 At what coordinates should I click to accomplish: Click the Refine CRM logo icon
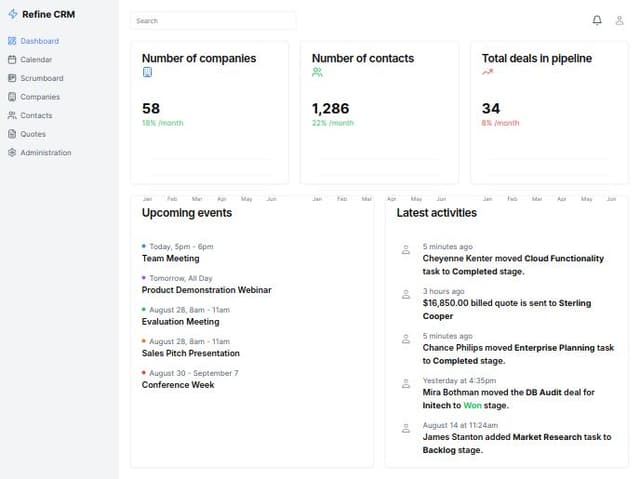(13, 14)
